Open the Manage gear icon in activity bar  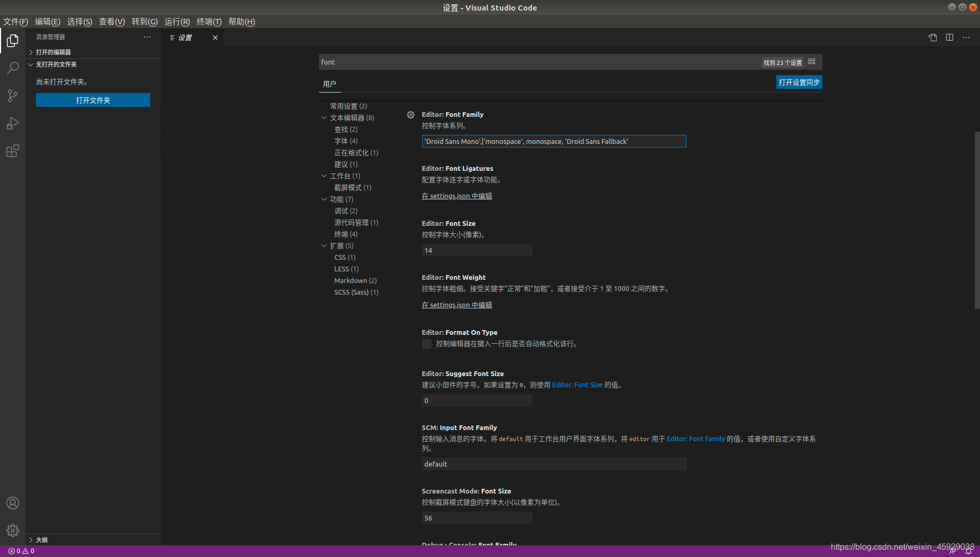13,531
